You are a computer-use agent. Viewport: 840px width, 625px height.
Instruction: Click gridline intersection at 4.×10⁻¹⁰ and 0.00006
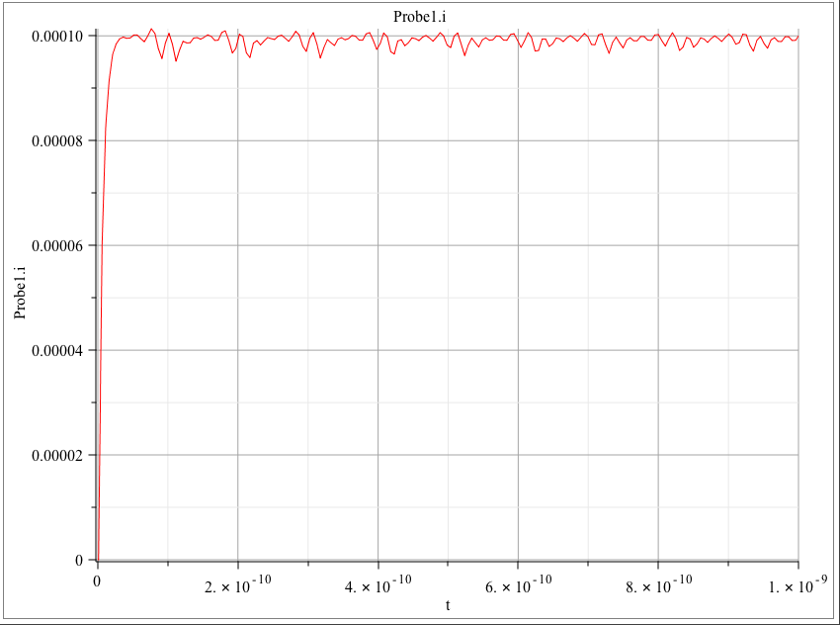(x=378, y=245)
